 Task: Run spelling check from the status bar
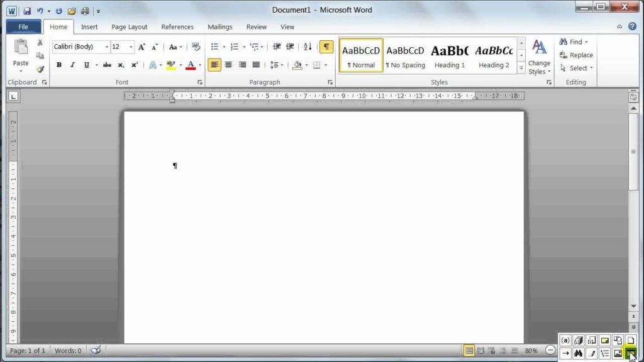tap(96, 350)
